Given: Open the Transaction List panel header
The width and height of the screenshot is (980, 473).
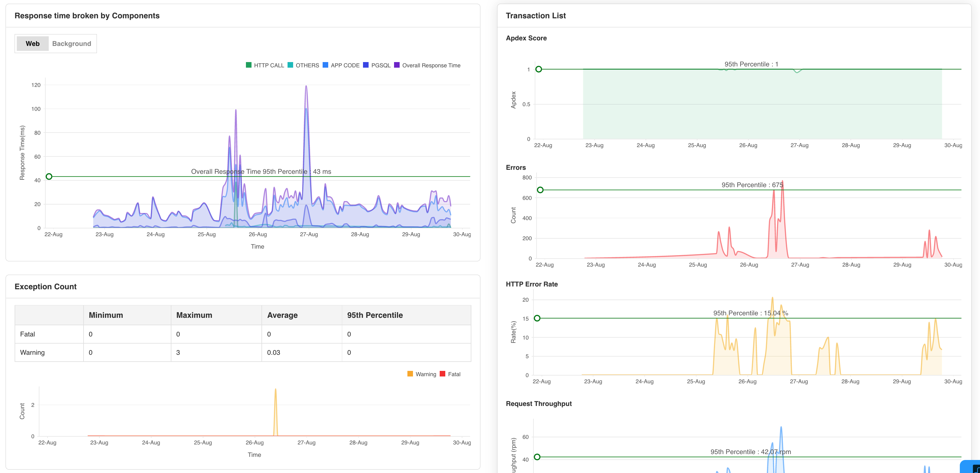Looking at the screenshot, I should click(x=535, y=16).
